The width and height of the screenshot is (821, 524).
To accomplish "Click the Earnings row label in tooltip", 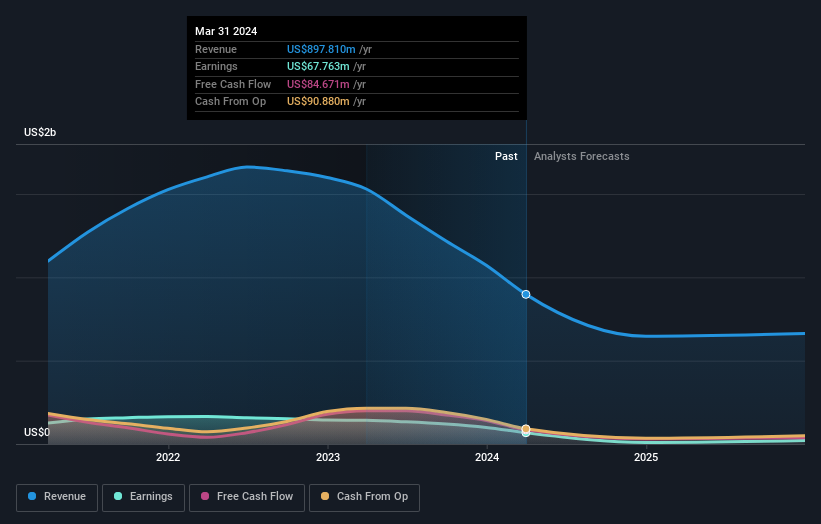I will point(216,66).
